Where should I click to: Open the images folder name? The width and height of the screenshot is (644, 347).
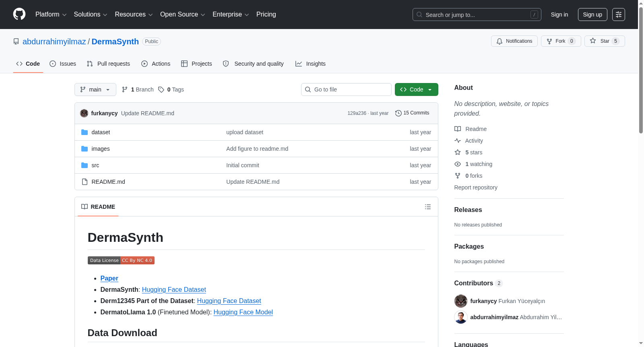(101, 149)
